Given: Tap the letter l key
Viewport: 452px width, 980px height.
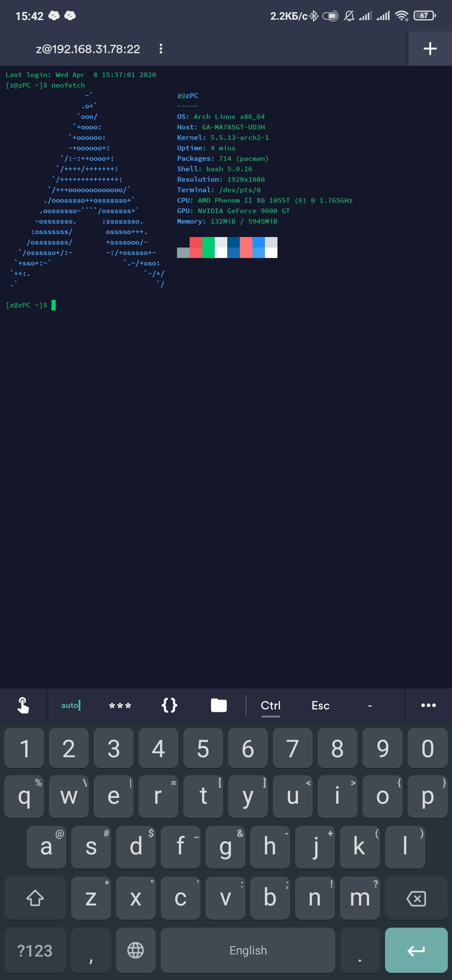Looking at the screenshot, I should [x=405, y=847].
